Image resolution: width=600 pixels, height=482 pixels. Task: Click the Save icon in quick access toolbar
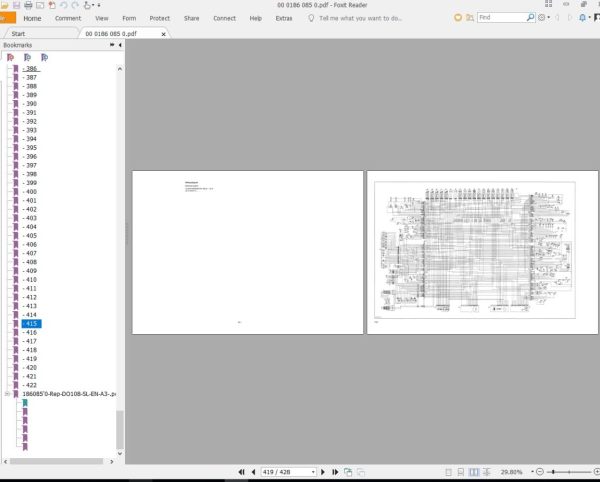point(16,5)
